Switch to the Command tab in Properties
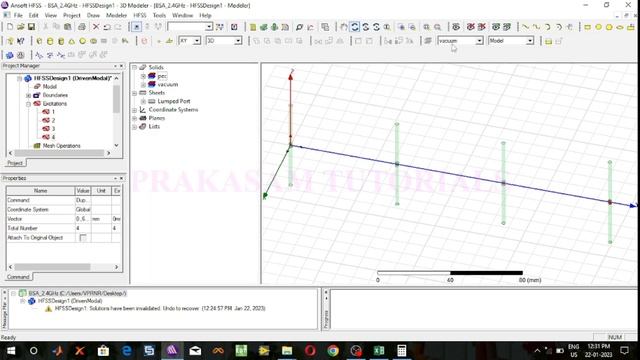 [18, 277]
